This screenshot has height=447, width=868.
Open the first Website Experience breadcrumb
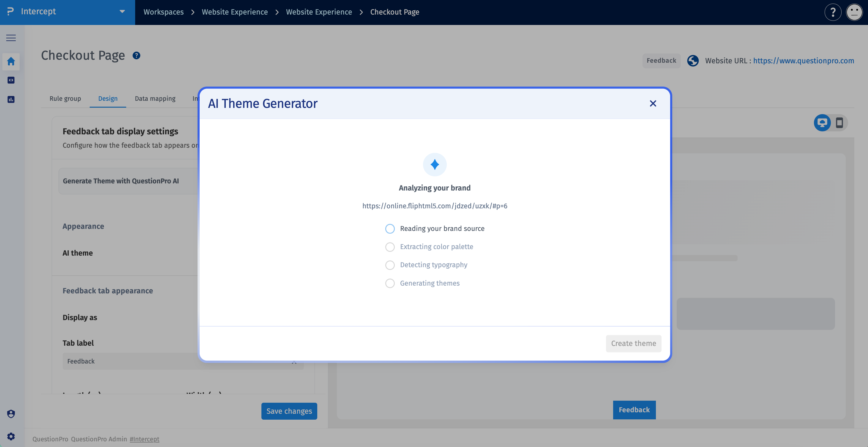pos(234,12)
